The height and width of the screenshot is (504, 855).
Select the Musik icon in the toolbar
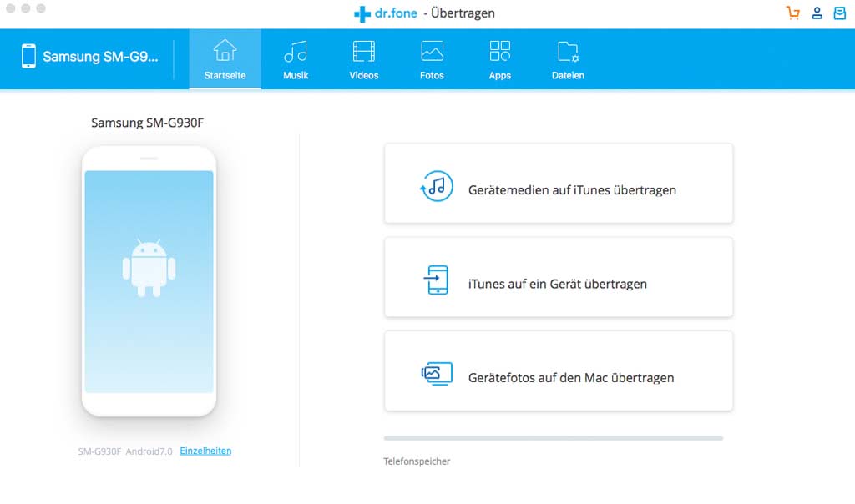tap(295, 51)
